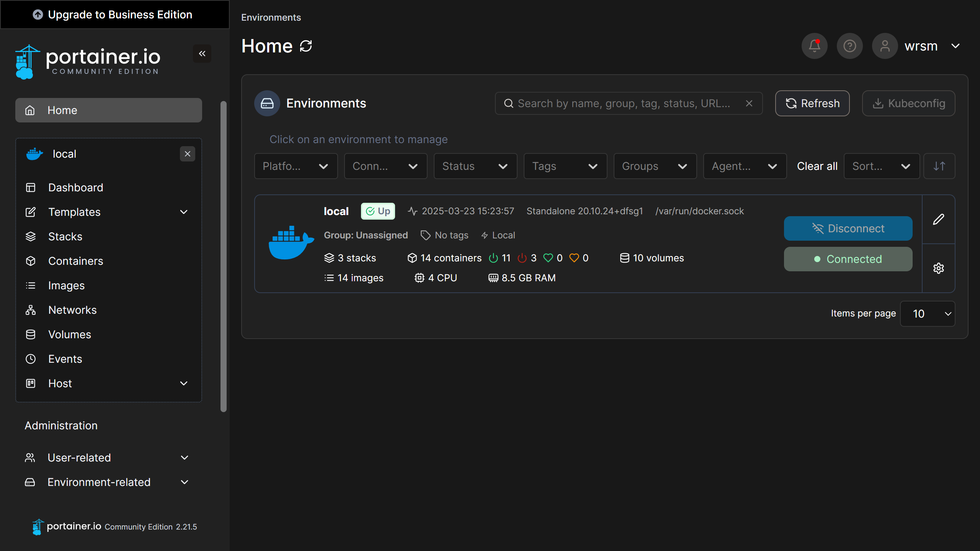The height and width of the screenshot is (551, 980).
Task: Click Upgrade to Business Edition banner
Action: coord(115,15)
